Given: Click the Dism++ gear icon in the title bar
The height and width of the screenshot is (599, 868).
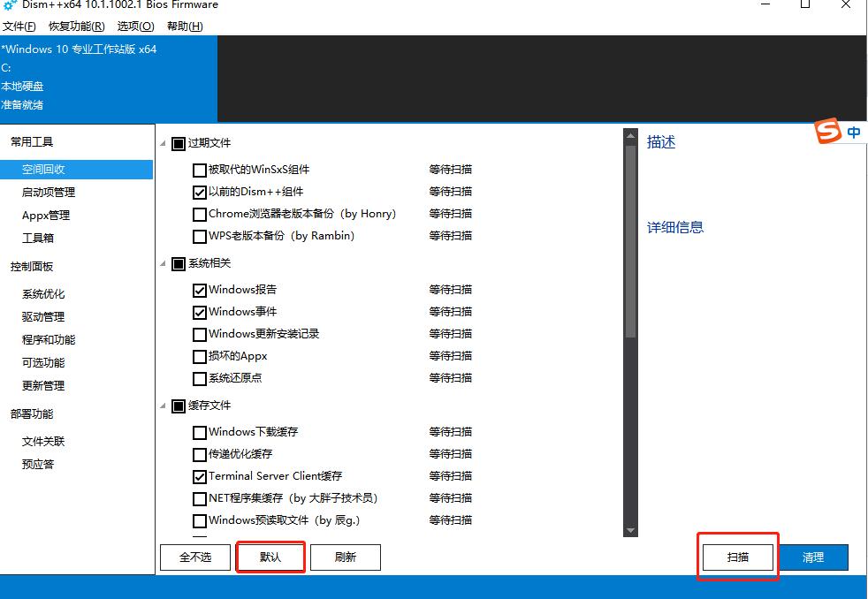Looking at the screenshot, I should (x=9, y=5).
